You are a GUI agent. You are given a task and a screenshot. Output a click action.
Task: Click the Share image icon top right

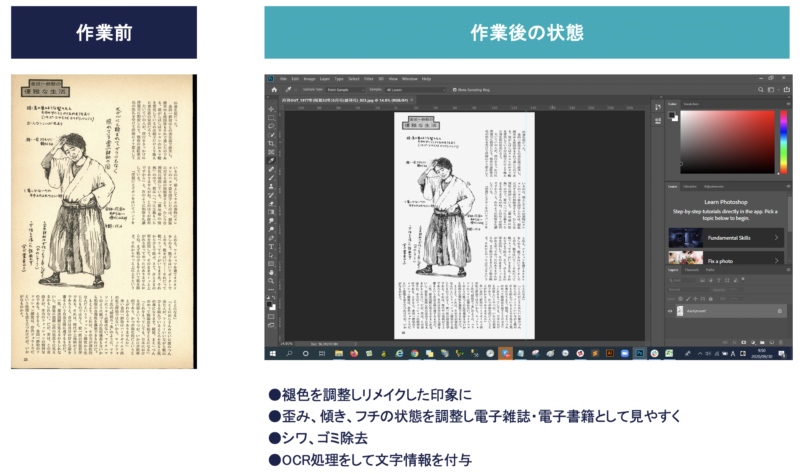click(786, 90)
